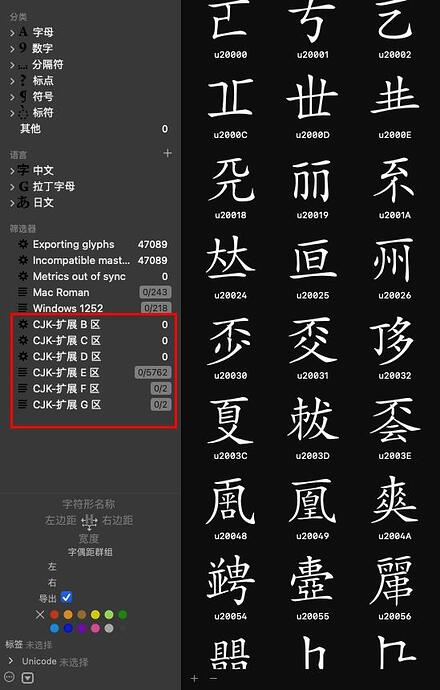Select the 其他 category
This screenshot has height=690, width=440.
coord(93,129)
